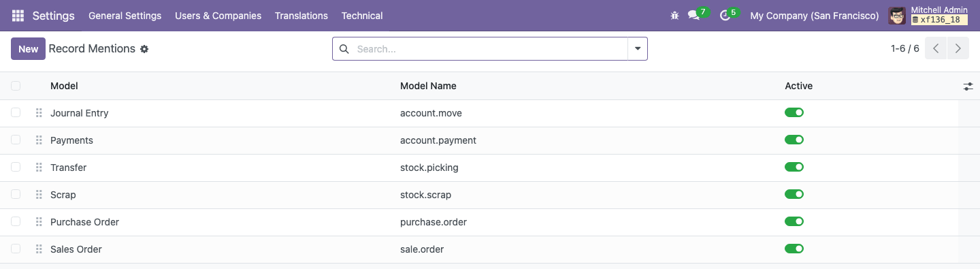Grab the Sales Order row handle
Viewport: 980px width, 269px height.
tap(39, 249)
